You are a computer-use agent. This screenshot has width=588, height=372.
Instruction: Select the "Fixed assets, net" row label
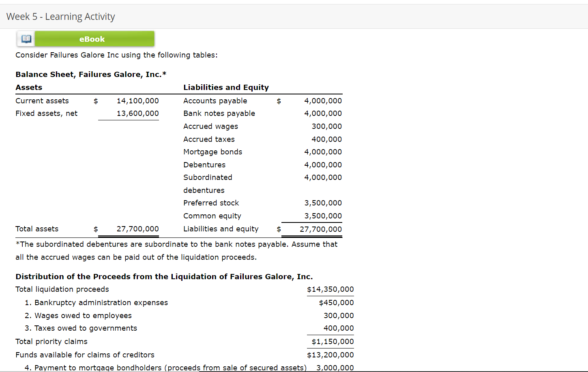pos(46,113)
